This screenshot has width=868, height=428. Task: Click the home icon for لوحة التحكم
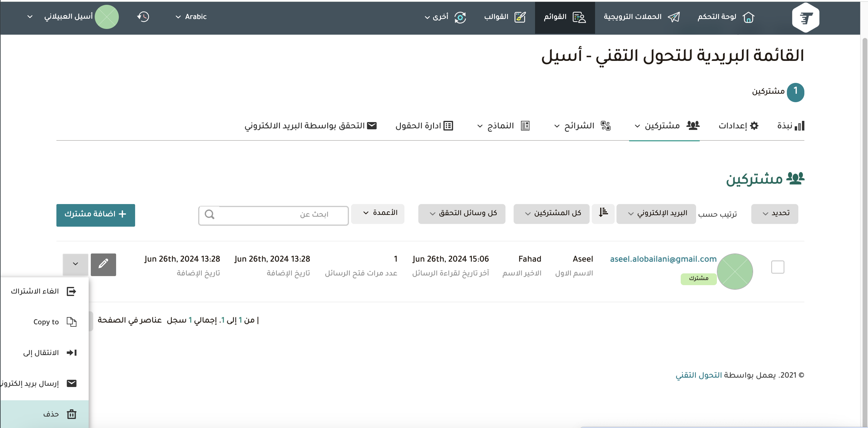[748, 17]
